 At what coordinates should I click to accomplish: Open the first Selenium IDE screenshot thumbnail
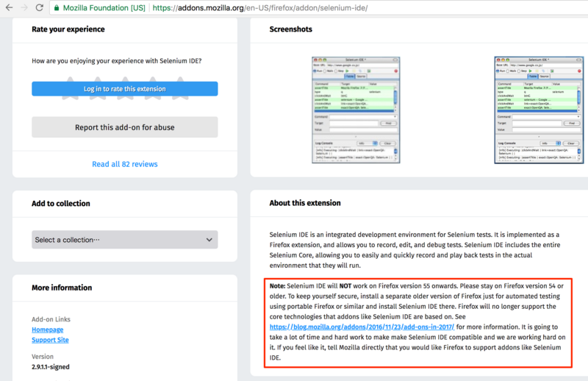tap(356, 110)
